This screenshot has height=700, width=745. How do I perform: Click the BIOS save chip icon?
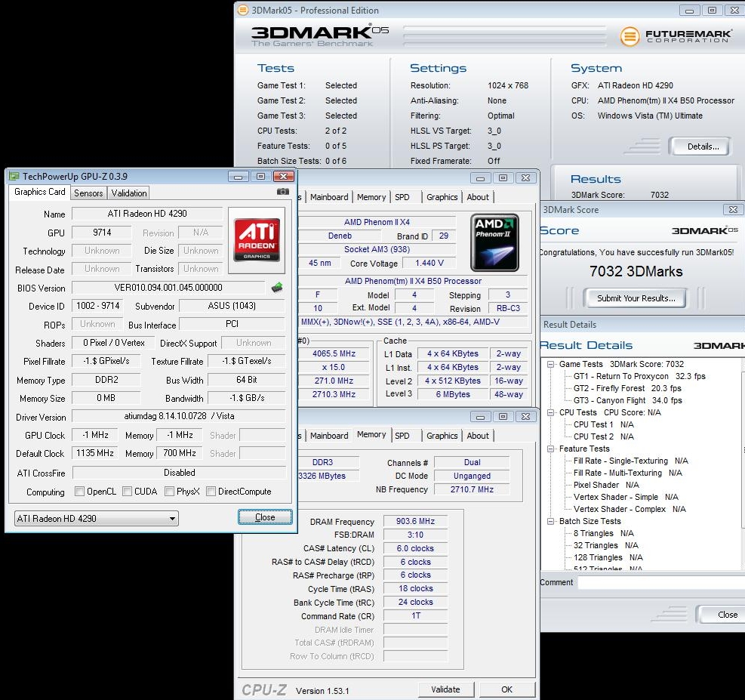277,288
